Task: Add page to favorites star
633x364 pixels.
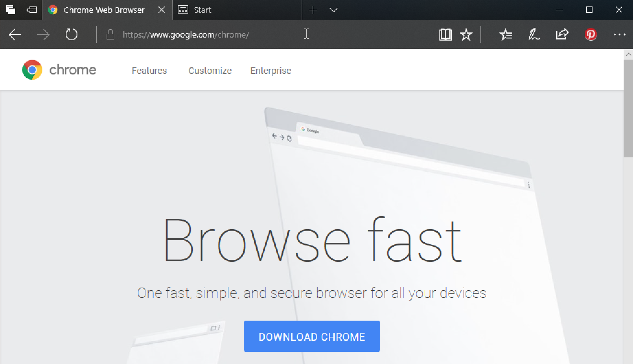Action: [x=466, y=35]
